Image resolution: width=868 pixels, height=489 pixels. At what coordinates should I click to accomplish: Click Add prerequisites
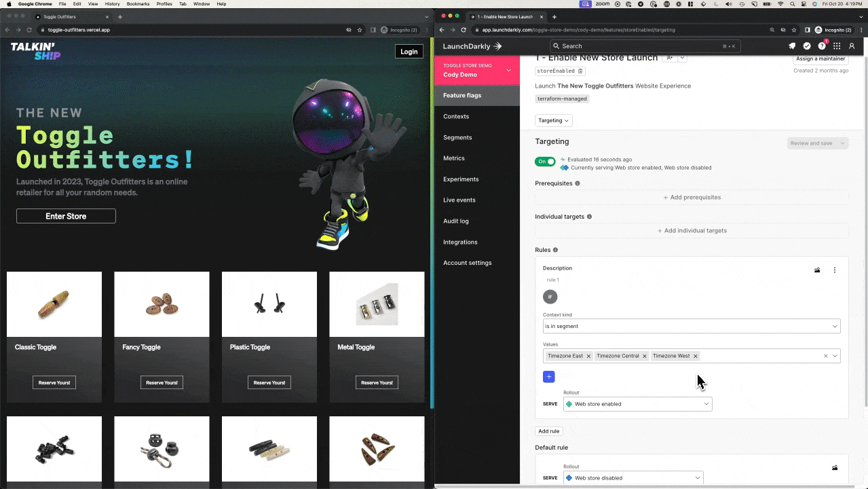[692, 198]
